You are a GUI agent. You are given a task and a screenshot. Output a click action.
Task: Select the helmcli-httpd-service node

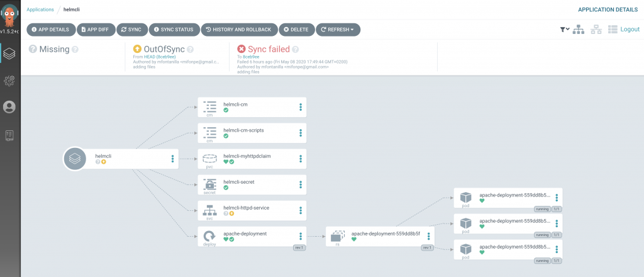252,210
